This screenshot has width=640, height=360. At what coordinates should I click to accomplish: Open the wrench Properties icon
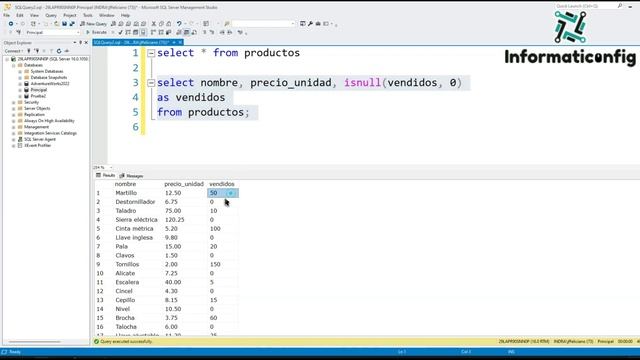310,24
